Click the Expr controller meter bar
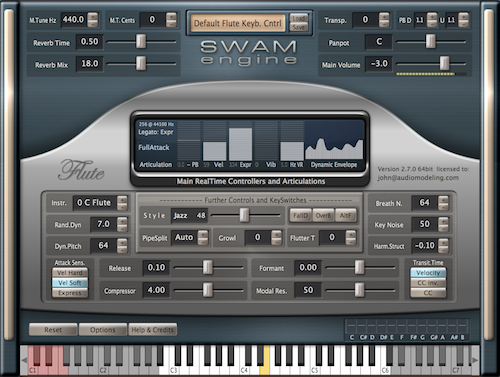The width and height of the screenshot is (500, 377). [x=241, y=144]
